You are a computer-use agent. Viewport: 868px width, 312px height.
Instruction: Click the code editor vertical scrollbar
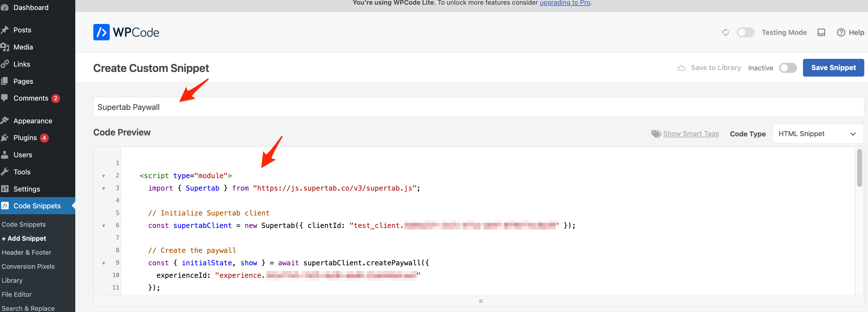click(x=859, y=168)
